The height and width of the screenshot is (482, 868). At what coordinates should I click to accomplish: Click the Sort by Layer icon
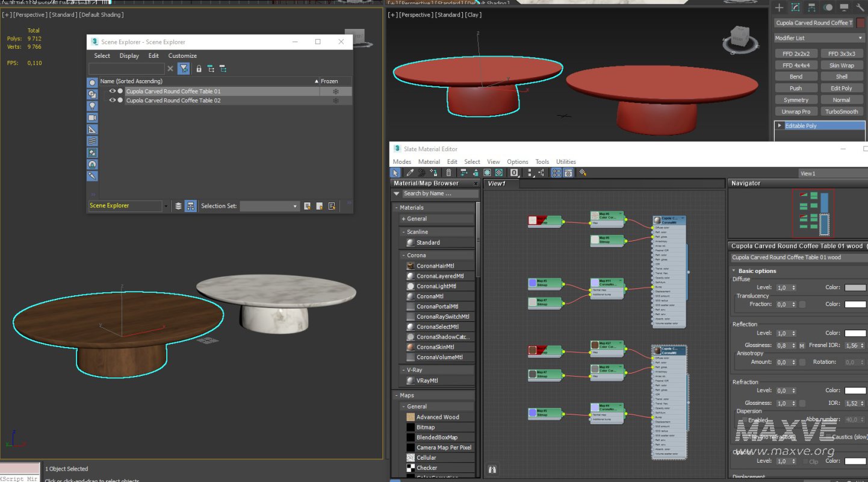point(178,206)
